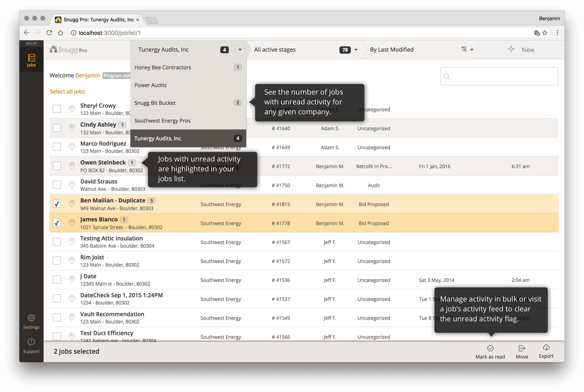Check the David Strauss job checkbox
This screenshot has width=584, height=392.
click(x=57, y=185)
